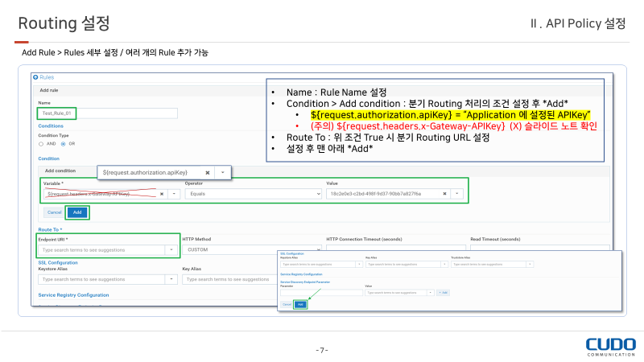Viewport: 644px width, 362px height.
Task: Click Add in the Add condition box
Action: coord(77,212)
